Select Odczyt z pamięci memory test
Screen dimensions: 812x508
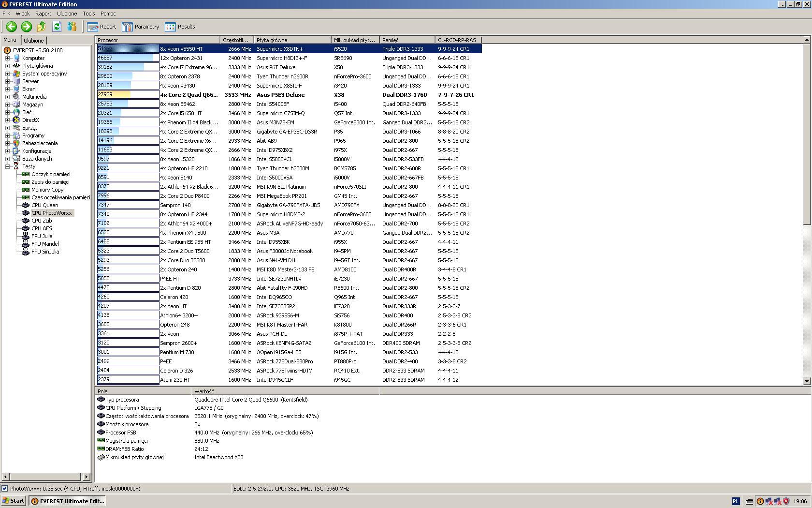pyautogui.click(x=51, y=174)
